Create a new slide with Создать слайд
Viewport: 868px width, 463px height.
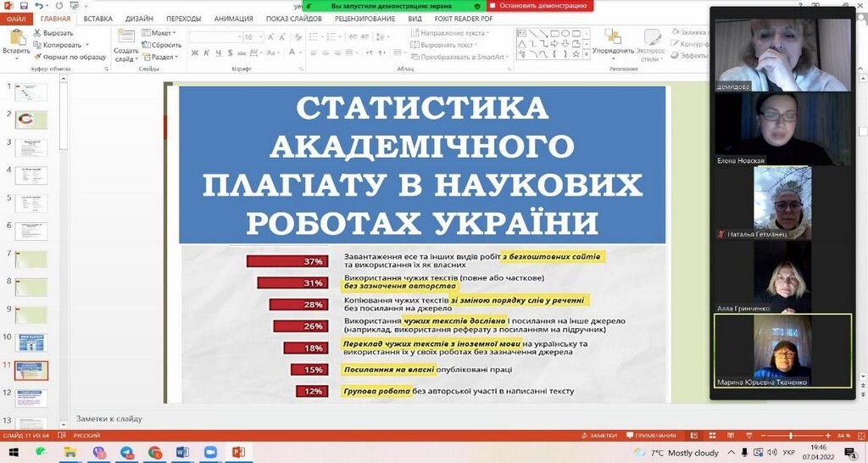(x=126, y=46)
